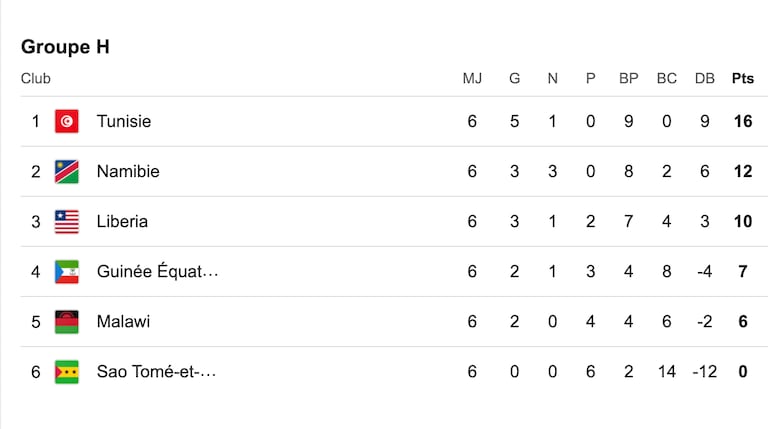Click the Groupe H heading
Viewport: 768px width, 429px height.
point(65,47)
